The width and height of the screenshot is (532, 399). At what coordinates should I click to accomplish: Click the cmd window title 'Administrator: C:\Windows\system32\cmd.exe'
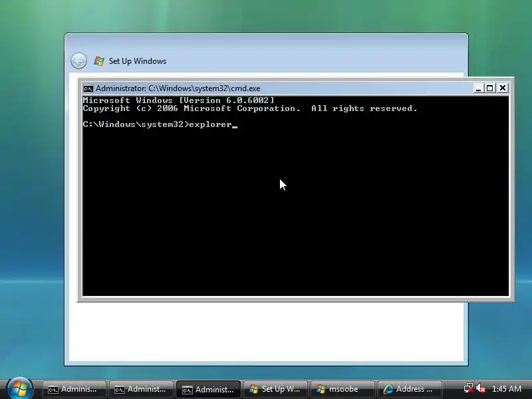point(178,88)
